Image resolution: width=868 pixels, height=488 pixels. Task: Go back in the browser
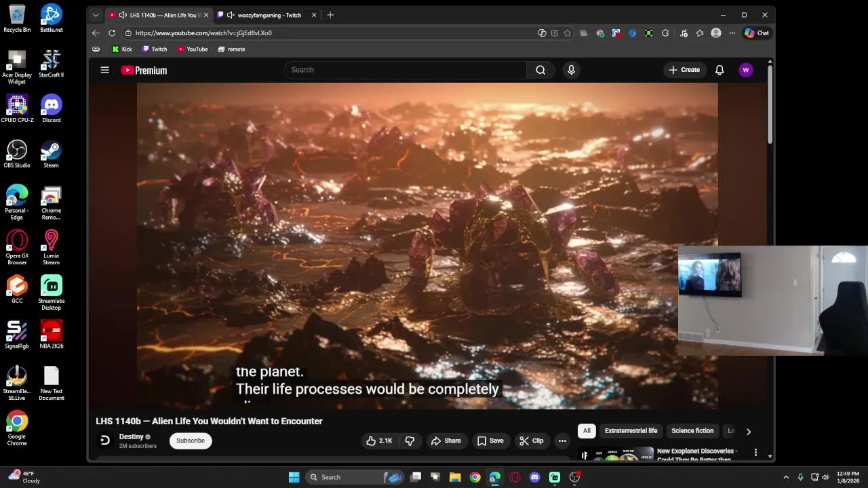click(96, 33)
